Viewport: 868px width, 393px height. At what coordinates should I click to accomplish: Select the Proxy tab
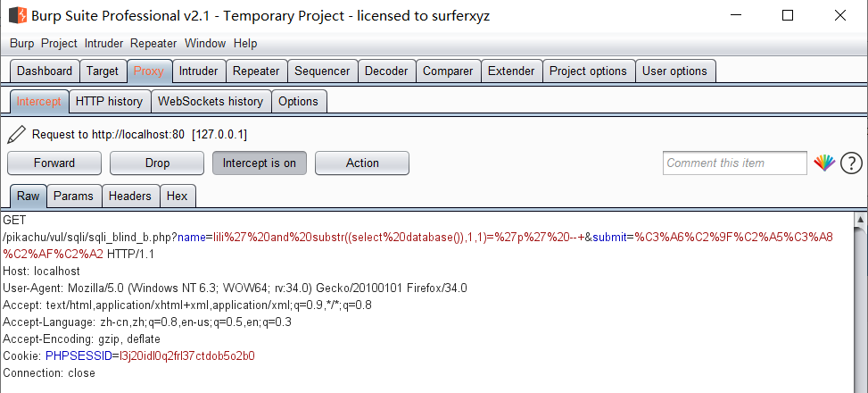[x=149, y=71]
